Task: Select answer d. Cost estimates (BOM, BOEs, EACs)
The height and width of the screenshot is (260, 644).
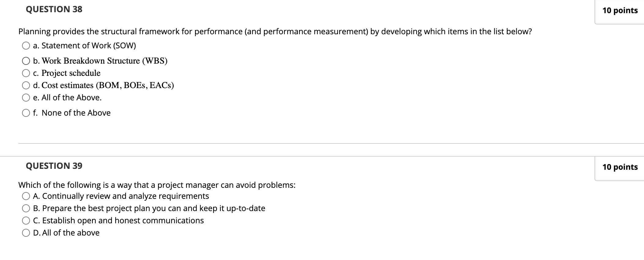Action: click(26, 85)
